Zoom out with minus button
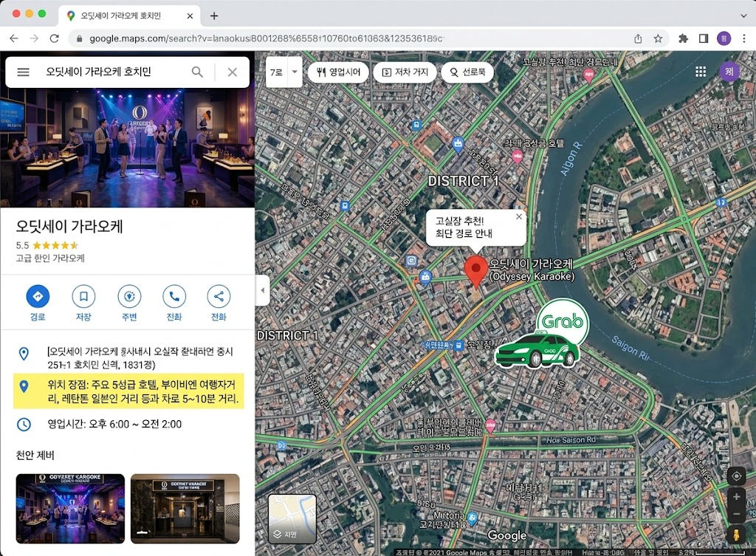The height and width of the screenshot is (556, 756). [x=736, y=514]
